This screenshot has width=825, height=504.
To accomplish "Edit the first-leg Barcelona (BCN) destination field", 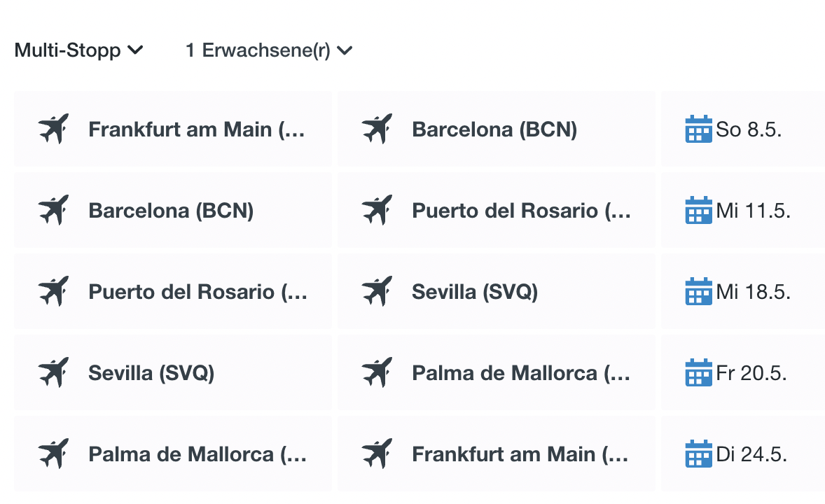I will tap(496, 129).
